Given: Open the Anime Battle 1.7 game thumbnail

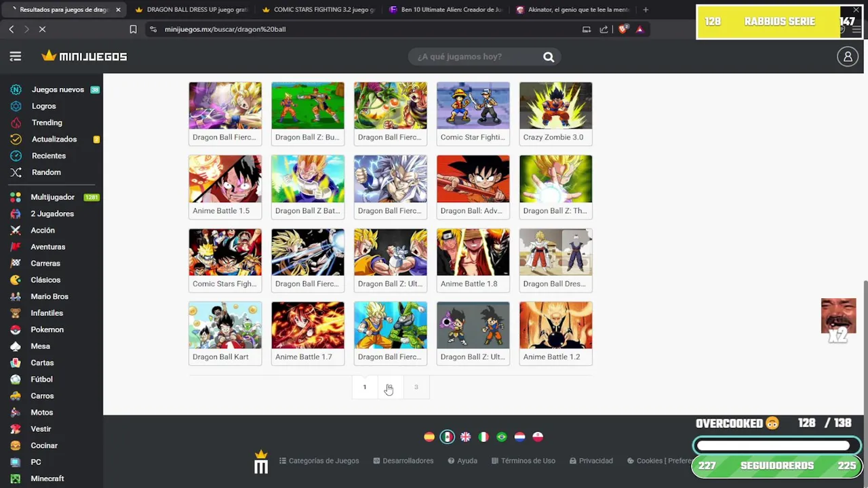Looking at the screenshot, I should pos(308,333).
